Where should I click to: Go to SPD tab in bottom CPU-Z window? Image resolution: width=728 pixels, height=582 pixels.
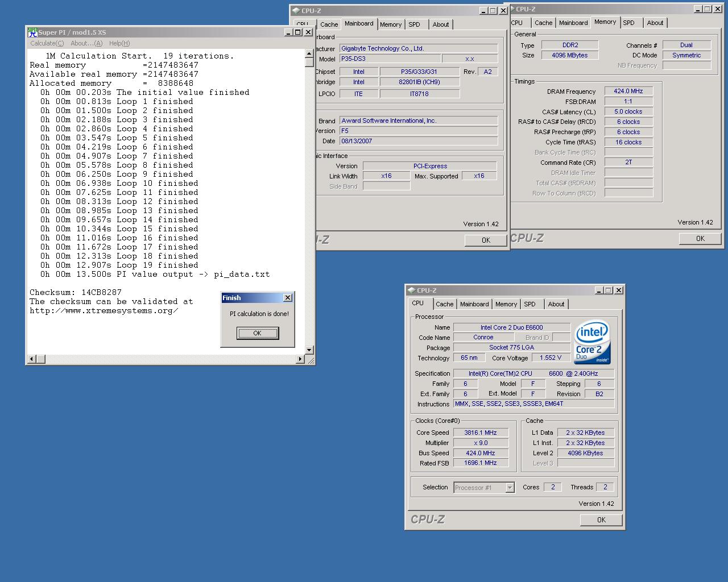click(530, 304)
